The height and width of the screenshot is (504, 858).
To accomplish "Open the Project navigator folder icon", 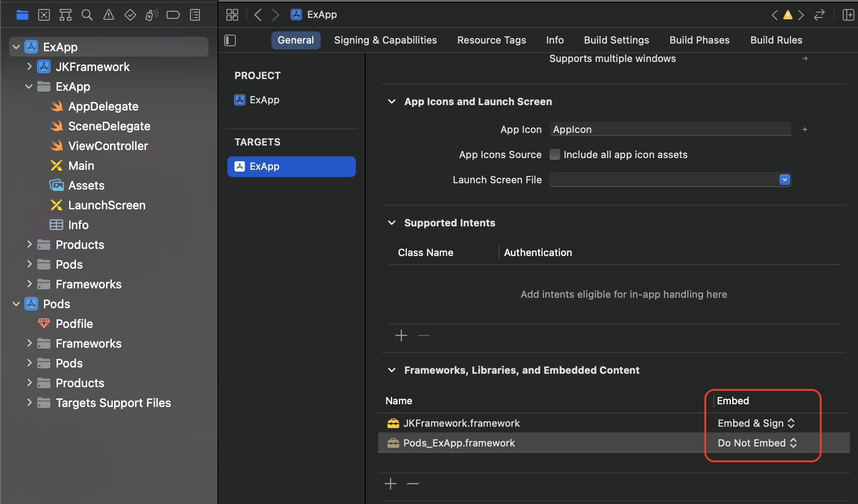I will [22, 15].
